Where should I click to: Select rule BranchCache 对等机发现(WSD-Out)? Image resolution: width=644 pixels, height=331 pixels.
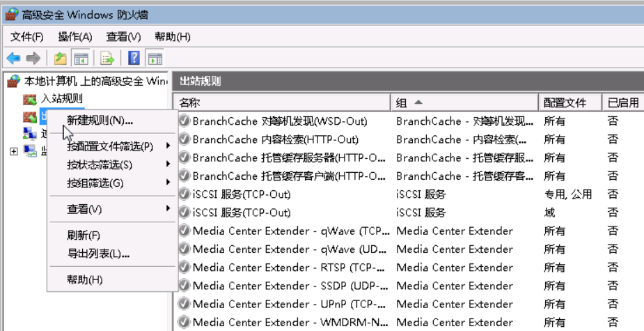point(280,121)
